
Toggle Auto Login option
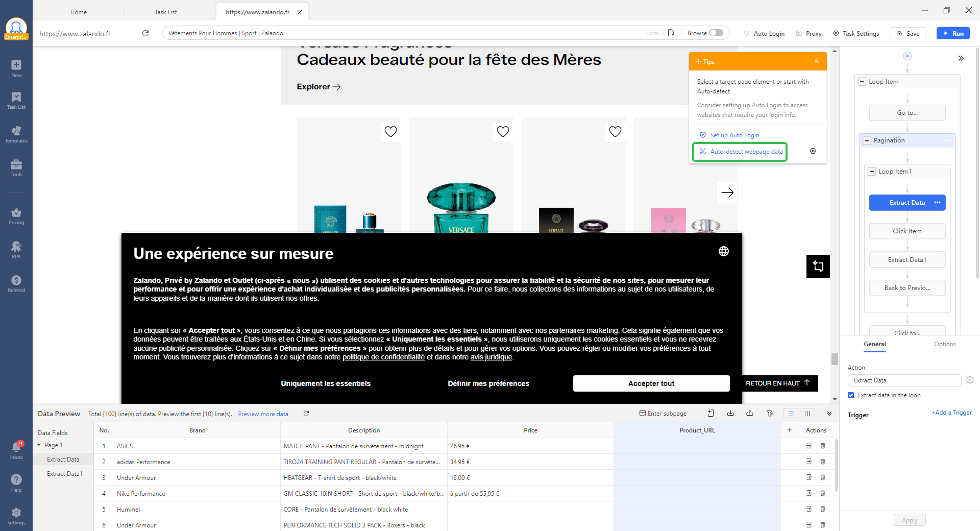[764, 33]
